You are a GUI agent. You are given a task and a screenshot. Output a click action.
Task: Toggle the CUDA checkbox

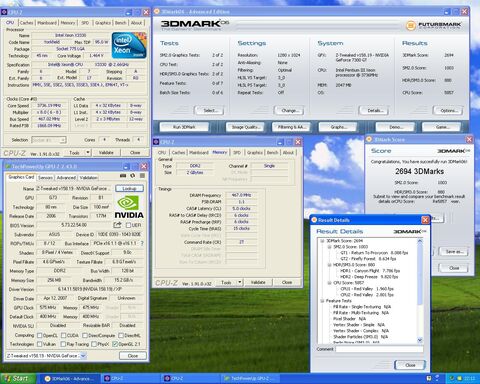pos(63,335)
